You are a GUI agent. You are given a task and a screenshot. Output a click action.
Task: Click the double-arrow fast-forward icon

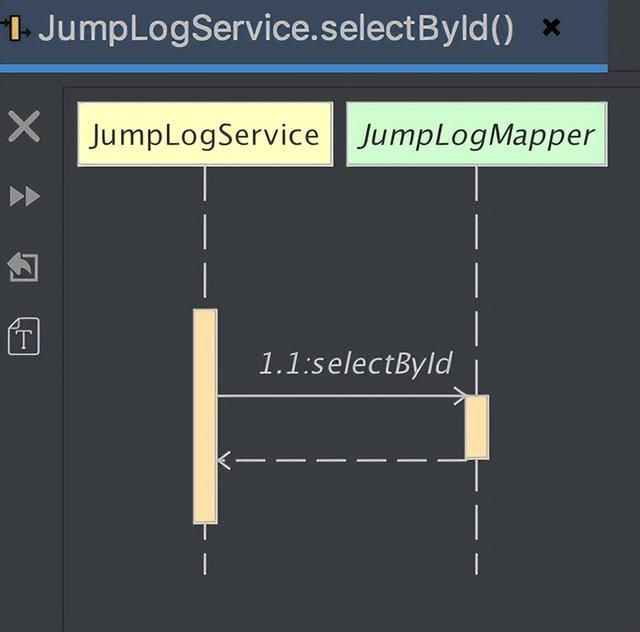point(24,197)
